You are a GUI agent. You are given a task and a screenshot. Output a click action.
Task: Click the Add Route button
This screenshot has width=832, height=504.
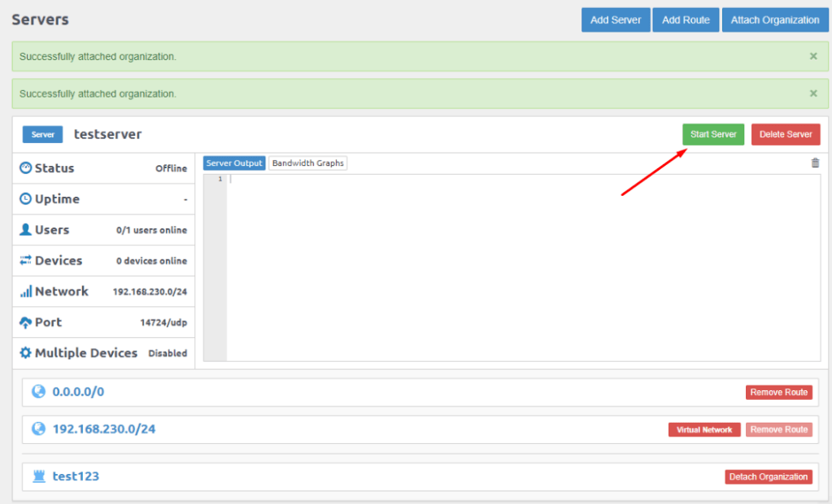tap(686, 20)
